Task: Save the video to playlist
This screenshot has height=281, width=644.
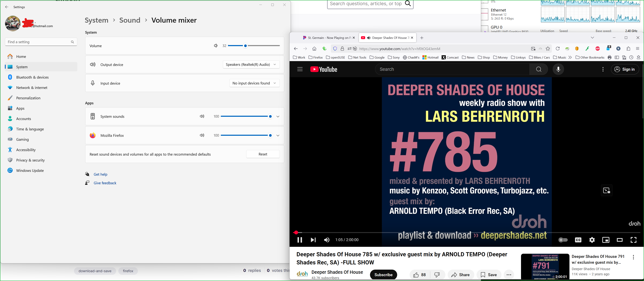Action: pos(489,275)
